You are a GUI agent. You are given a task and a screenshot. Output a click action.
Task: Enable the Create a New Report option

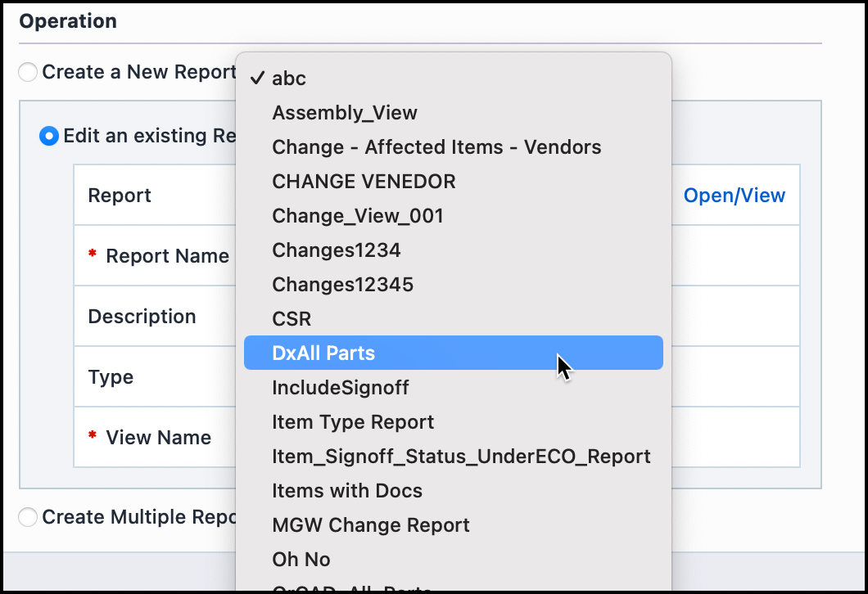click(x=27, y=71)
